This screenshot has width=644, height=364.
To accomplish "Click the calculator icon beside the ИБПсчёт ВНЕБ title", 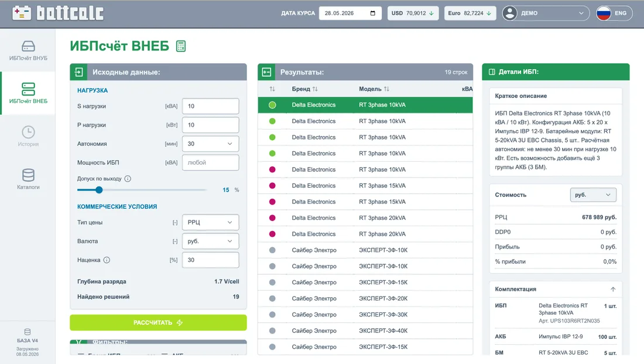I will pyautogui.click(x=181, y=46).
